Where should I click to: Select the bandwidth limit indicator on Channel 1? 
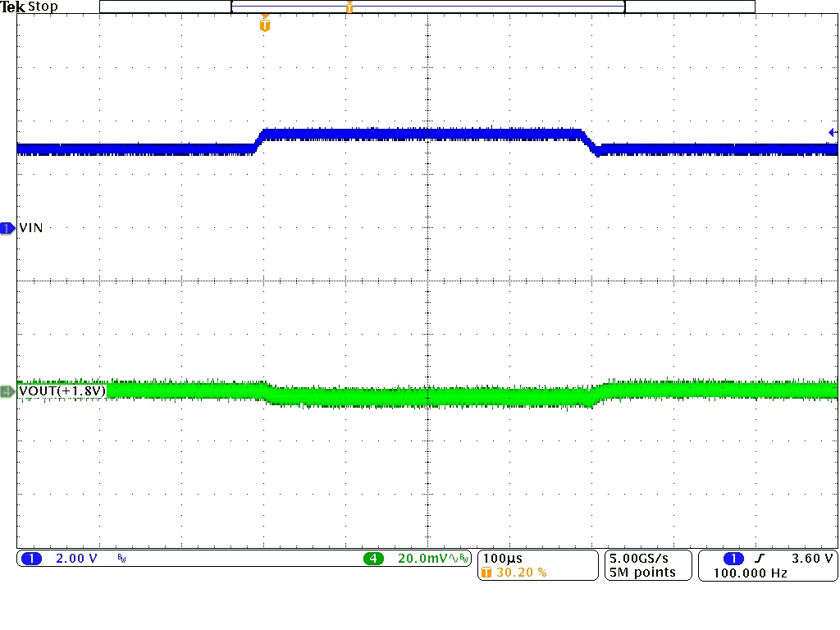(121, 559)
